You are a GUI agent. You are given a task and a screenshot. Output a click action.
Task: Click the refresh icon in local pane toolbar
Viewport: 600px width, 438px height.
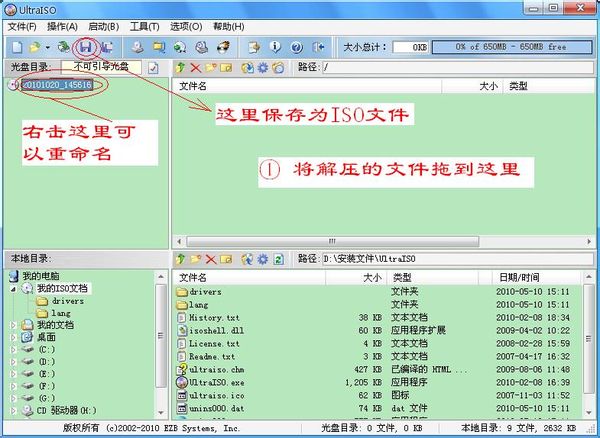coord(278,259)
